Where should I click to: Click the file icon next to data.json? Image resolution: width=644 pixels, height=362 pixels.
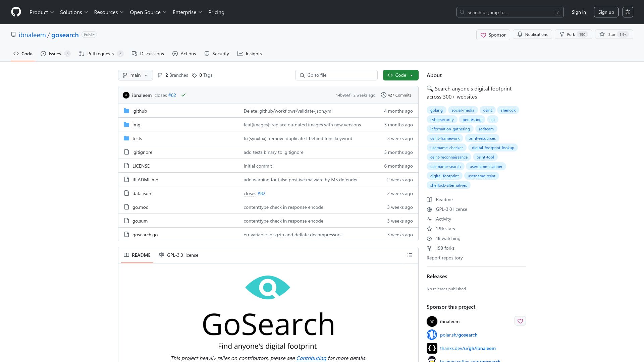pos(126,193)
